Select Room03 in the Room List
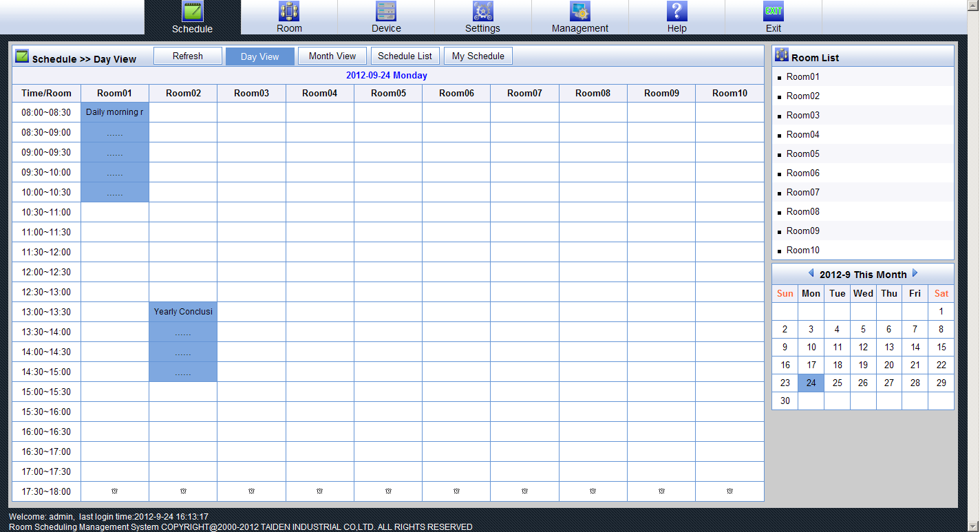The image size is (980, 532). click(x=803, y=116)
